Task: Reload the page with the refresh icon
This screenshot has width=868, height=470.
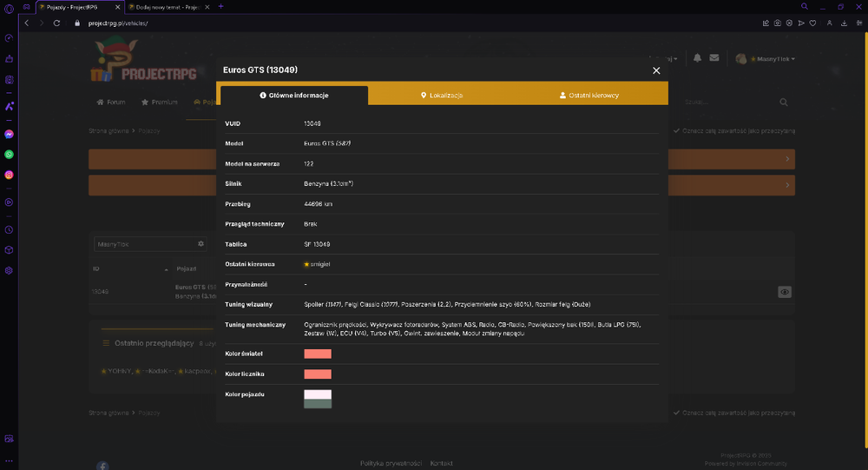Action: pyautogui.click(x=56, y=23)
